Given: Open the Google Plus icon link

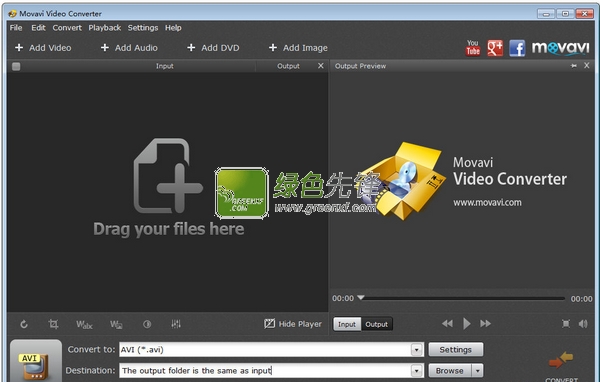Looking at the screenshot, I should 495,48.
